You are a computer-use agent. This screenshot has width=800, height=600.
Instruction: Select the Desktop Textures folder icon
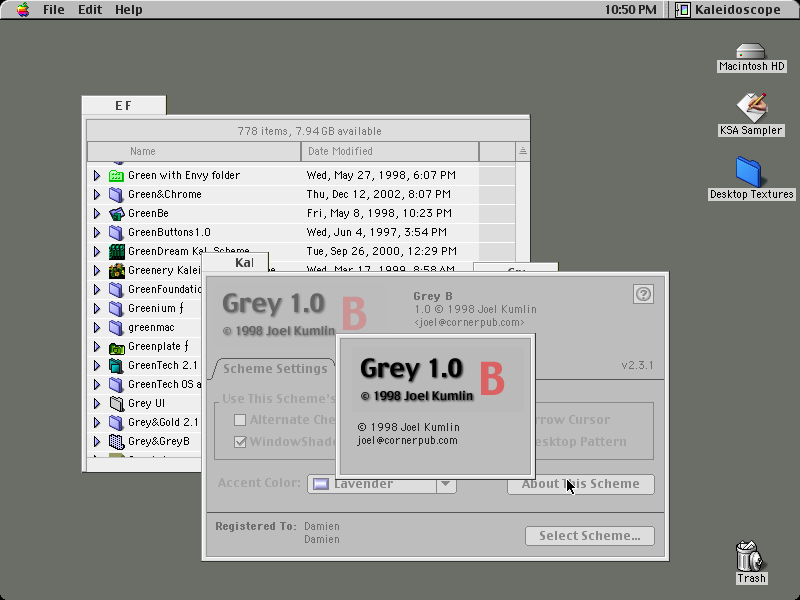pyautogui.click(x=748, y=172)
